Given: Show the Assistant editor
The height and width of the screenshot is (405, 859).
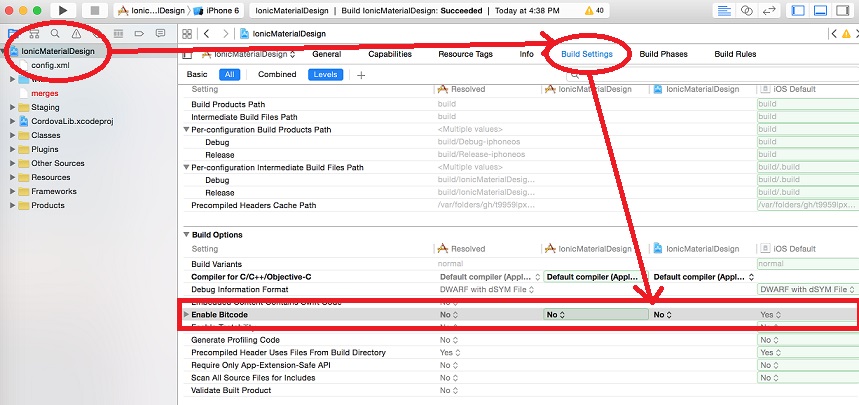Looking at the screenshot, I should coord(747,10).
